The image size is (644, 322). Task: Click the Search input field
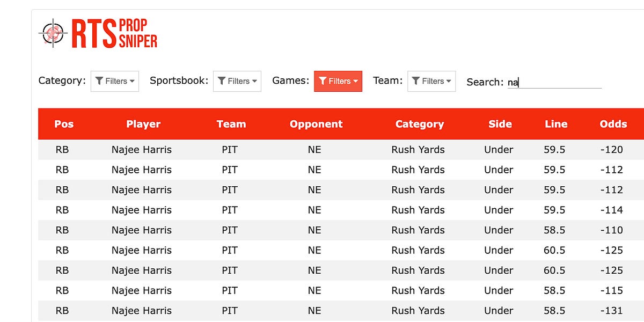tap(555, 82)
